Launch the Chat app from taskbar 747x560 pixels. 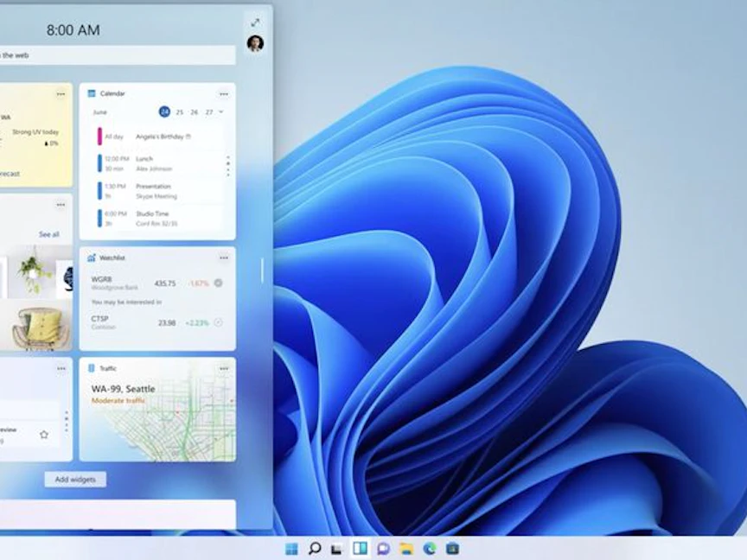click(383, 549)
